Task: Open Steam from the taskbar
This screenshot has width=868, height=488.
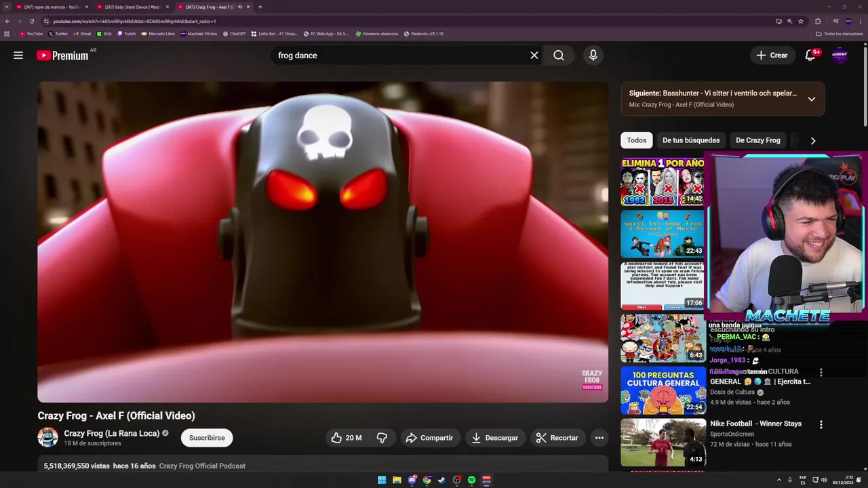Action: pos(441,480)
